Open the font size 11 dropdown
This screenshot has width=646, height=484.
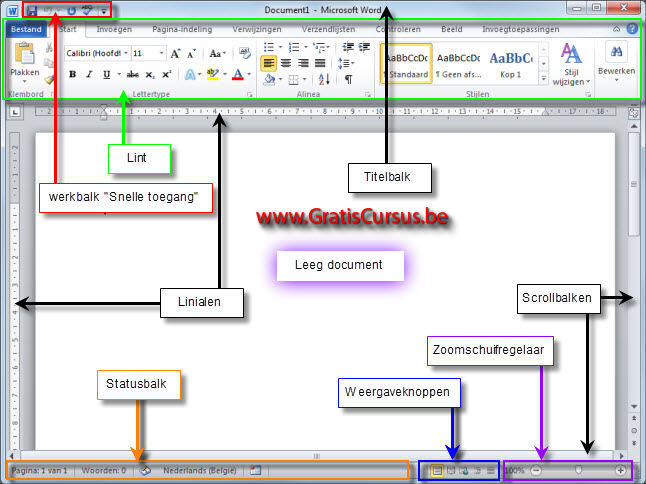[162, 53]
